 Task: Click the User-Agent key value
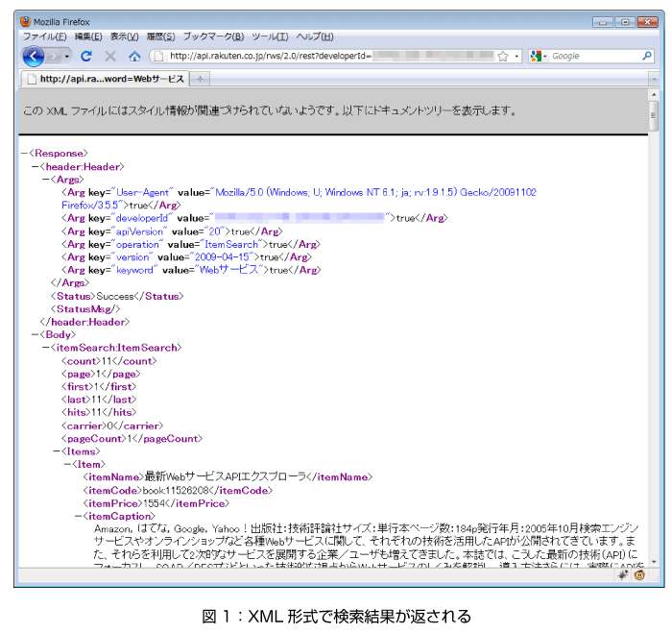[143, 192]
